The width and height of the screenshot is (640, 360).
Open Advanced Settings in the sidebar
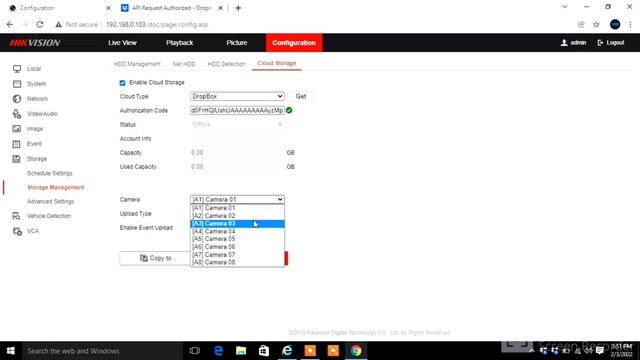pos(51,202)
